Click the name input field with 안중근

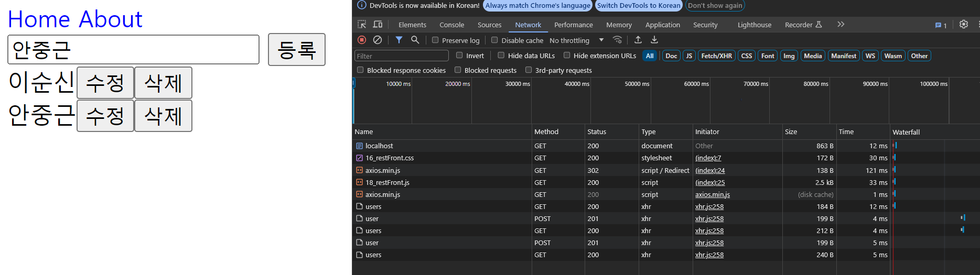click(134, 50)
